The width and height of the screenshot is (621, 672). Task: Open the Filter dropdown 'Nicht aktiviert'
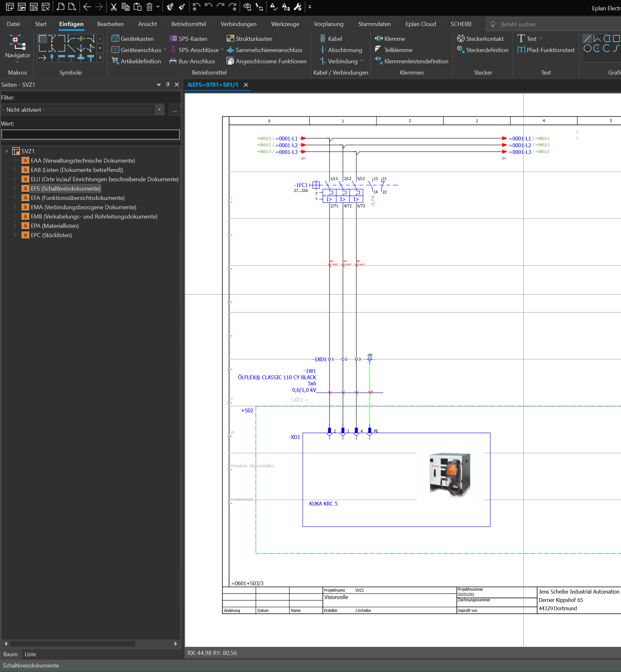[159, 110]
